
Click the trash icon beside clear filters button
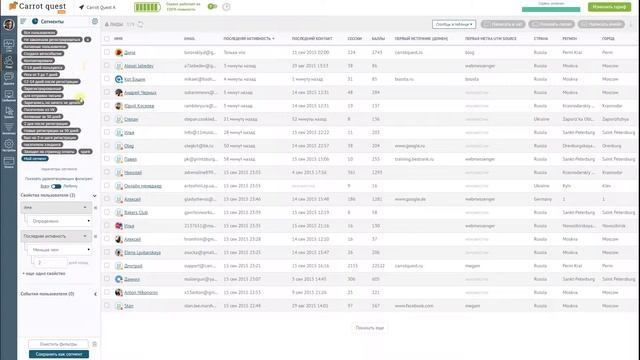95,344
